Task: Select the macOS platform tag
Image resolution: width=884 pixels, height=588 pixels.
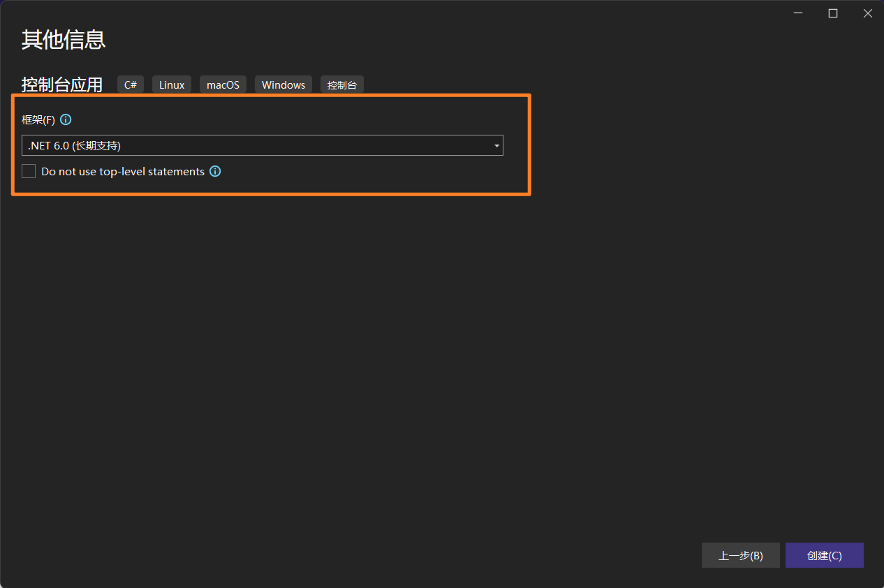Action: point(223,84)
